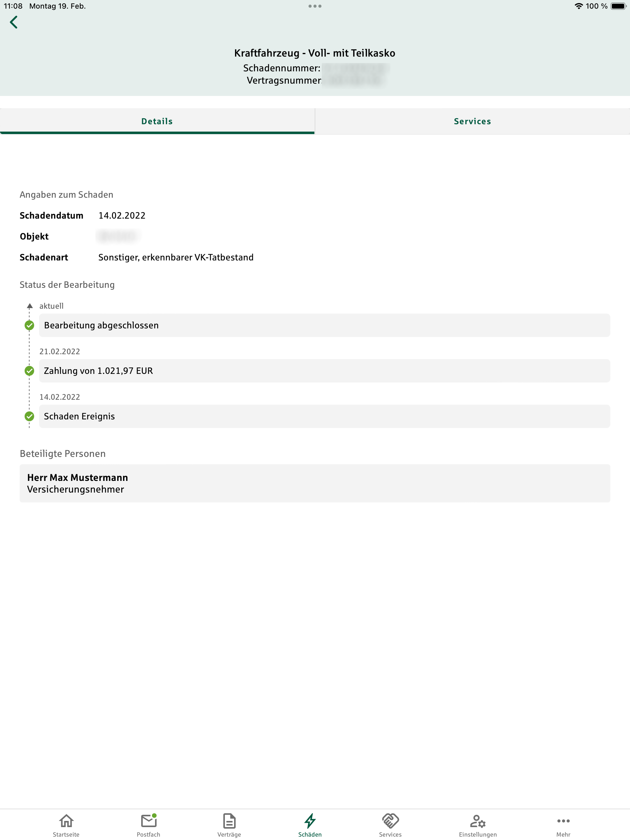Click checkmark beside Bearbeitung abgeschlossen
630x840 pixels.
pyautogui.click(x=29, y=325)
